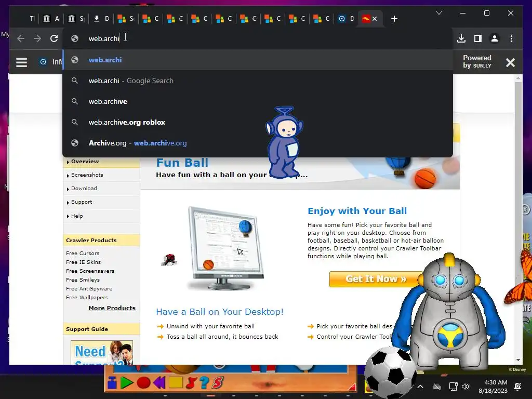The height and width of the screenshot is (399, 532).
Task: Reload the current page
Action: coord(54,38)
